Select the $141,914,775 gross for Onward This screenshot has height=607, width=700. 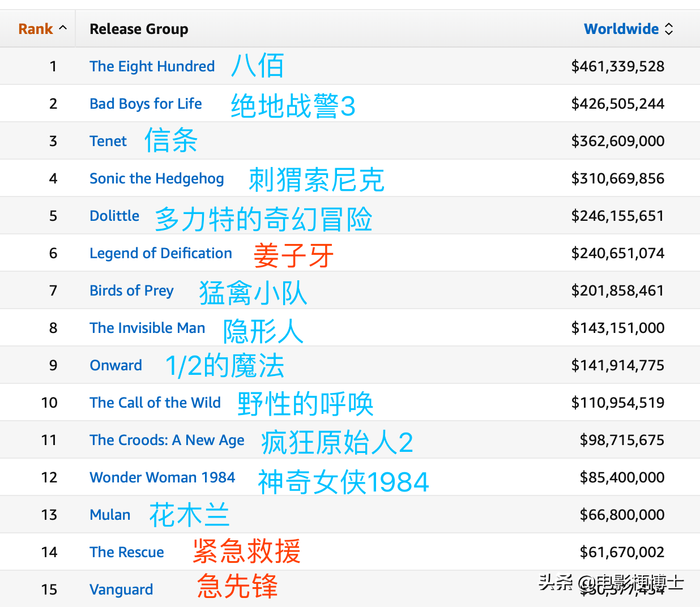pyautogui.click(x=618, y=365)
